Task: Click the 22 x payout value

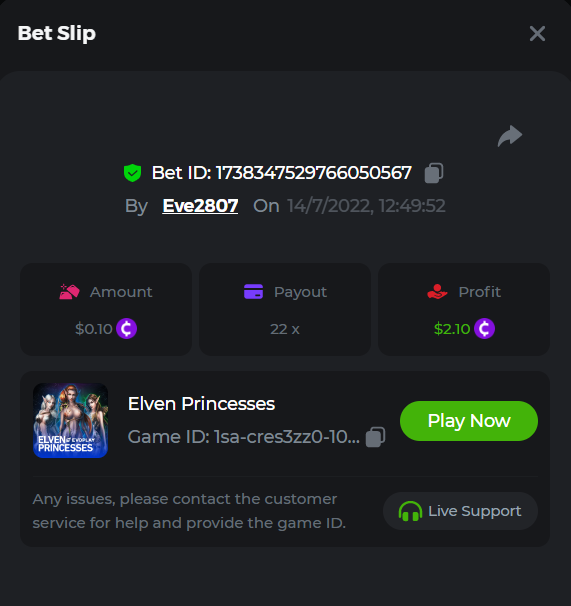Action: pyautogui.click(x=285, y=329)
